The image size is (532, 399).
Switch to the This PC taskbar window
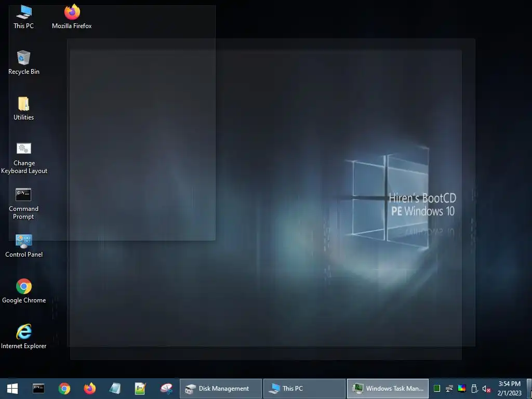[x=304, y=389]
